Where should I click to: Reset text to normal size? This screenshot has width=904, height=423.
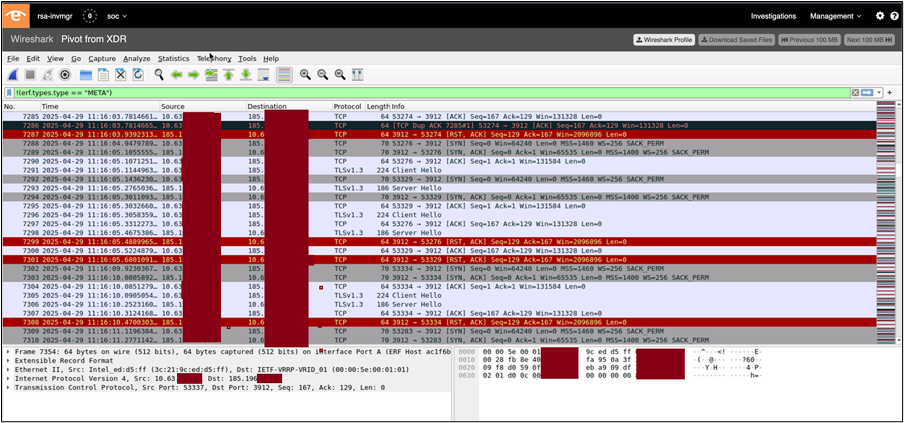(x=340, y=74)
